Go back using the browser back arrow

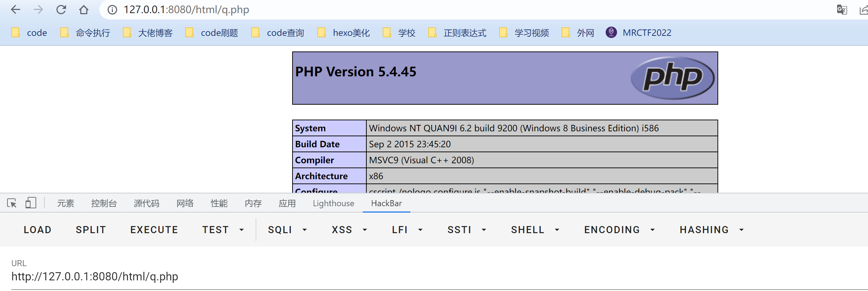tap(16, 10)
